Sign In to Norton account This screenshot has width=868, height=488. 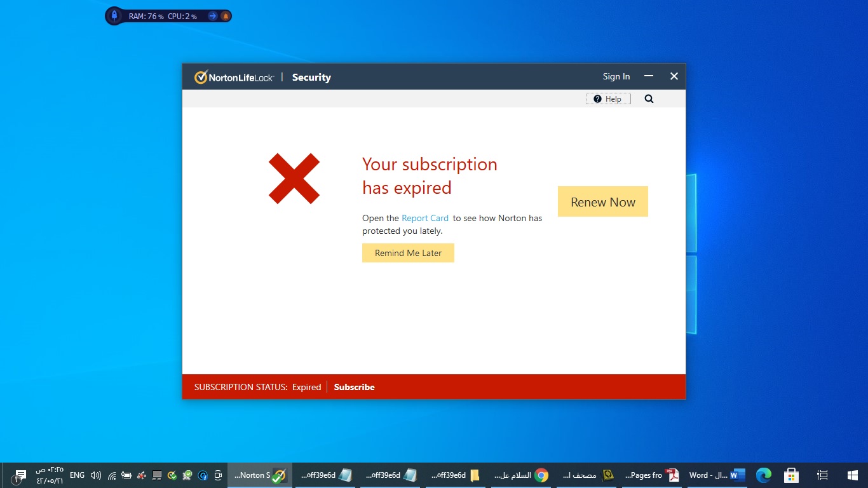(616, 76)
